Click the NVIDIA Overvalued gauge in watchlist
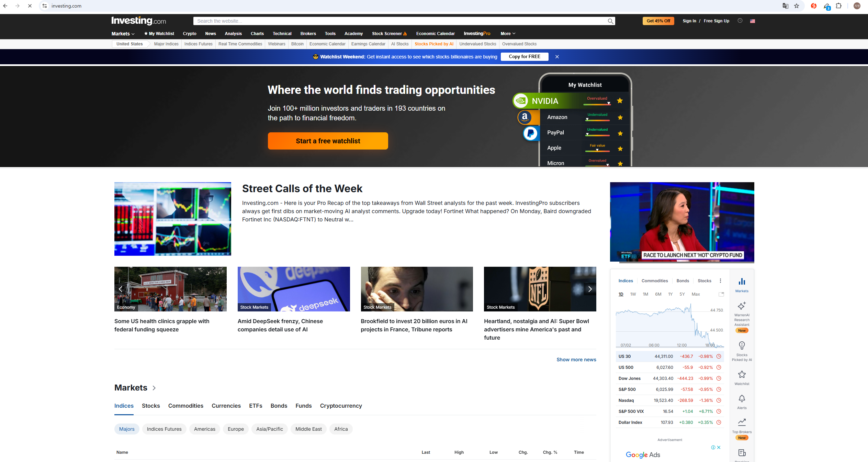 597,101
